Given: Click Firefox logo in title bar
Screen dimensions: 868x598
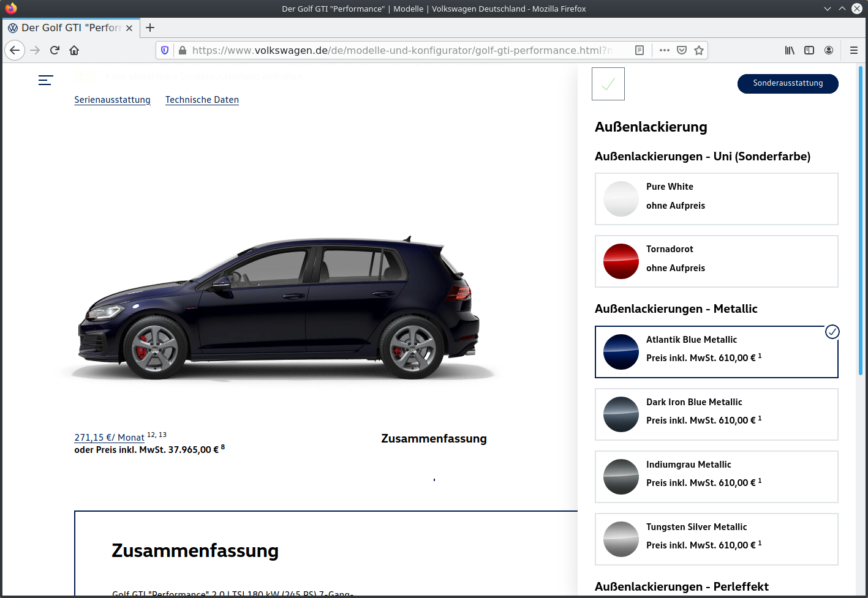Looking at the screenshot, I should click(11, 9).
